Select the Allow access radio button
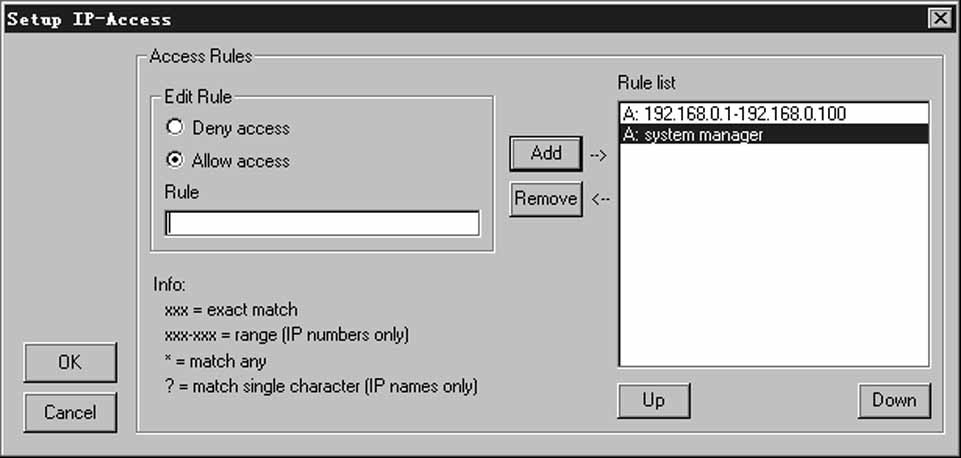Viewport: 961px width, 458px height. [x=175, y=161]
